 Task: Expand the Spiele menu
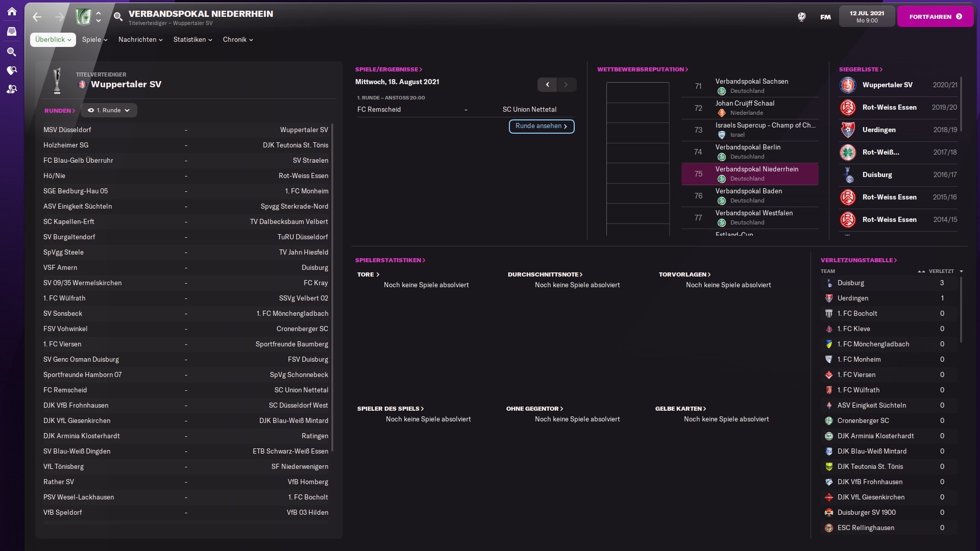(x=94, y=40)
